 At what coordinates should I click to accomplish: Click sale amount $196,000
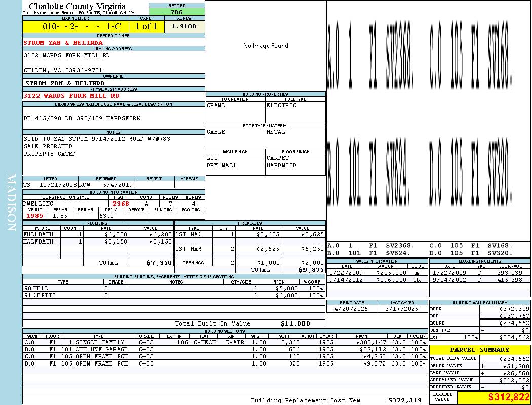pyautogui.click(x=391, y=280)
